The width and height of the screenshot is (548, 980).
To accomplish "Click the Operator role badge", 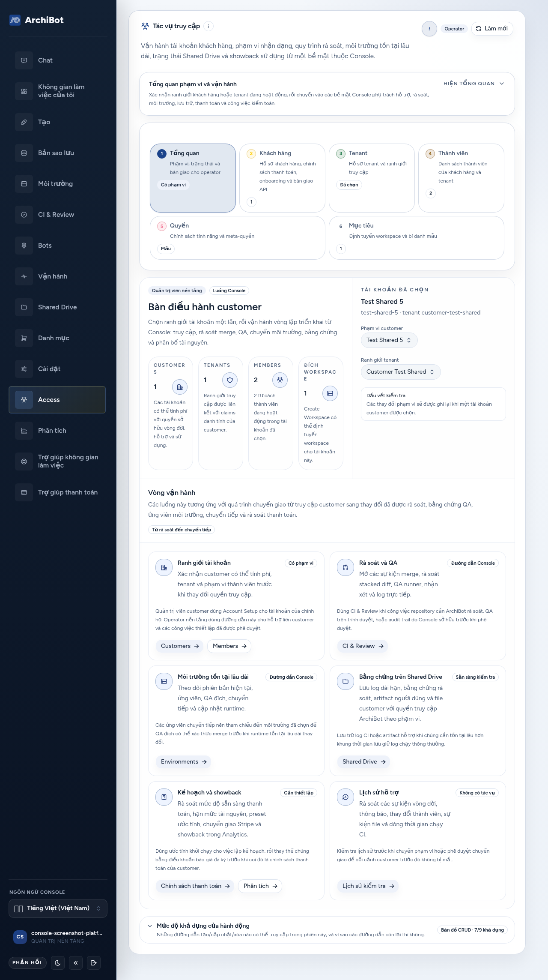I will [x=454, y=29].
